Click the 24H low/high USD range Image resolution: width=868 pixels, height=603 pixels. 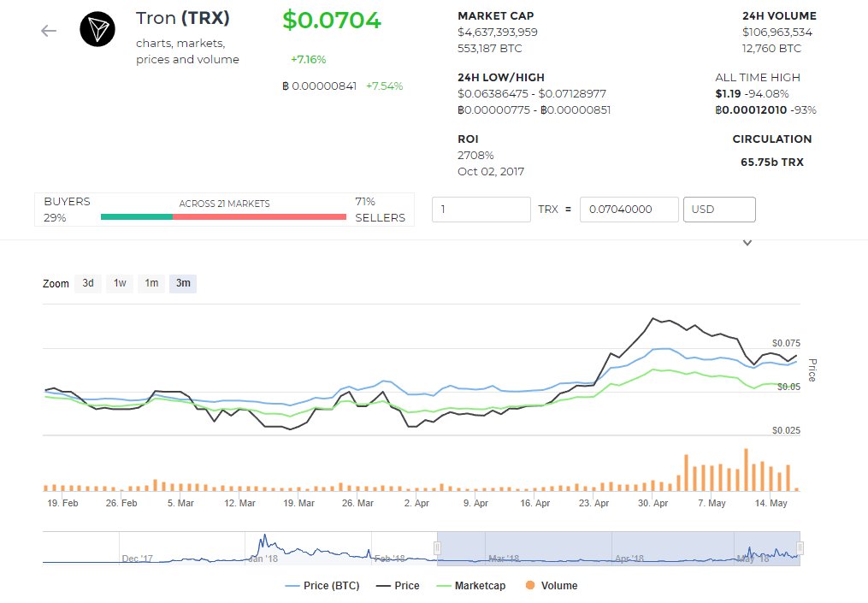531,93
